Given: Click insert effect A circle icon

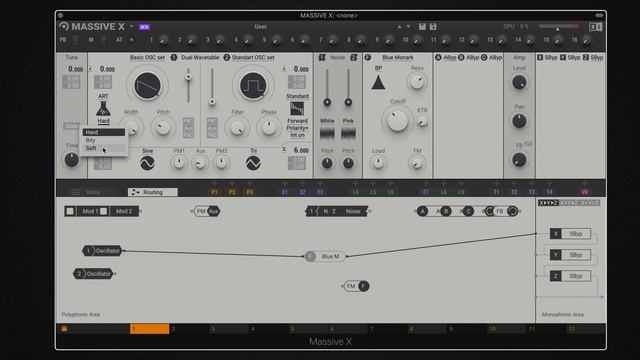Looking at the screenshot, I should coord(438,58).
